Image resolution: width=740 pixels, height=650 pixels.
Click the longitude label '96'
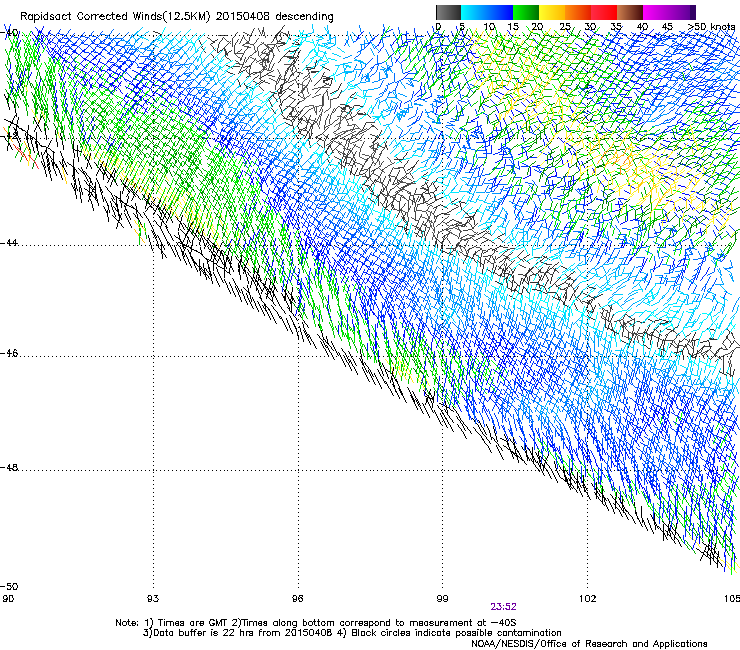click(297, 599)
